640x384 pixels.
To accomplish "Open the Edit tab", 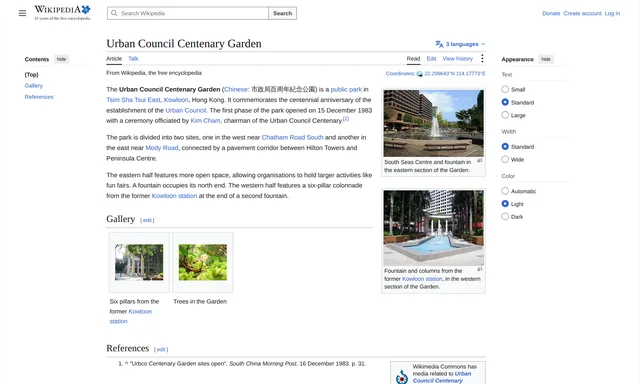I will pyautogui.click(x=431, y=59).
